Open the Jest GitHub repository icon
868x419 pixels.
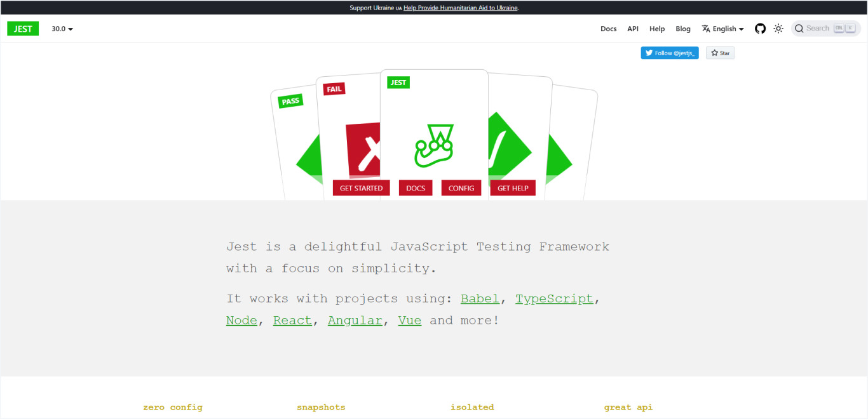click(x=760, y=29)
